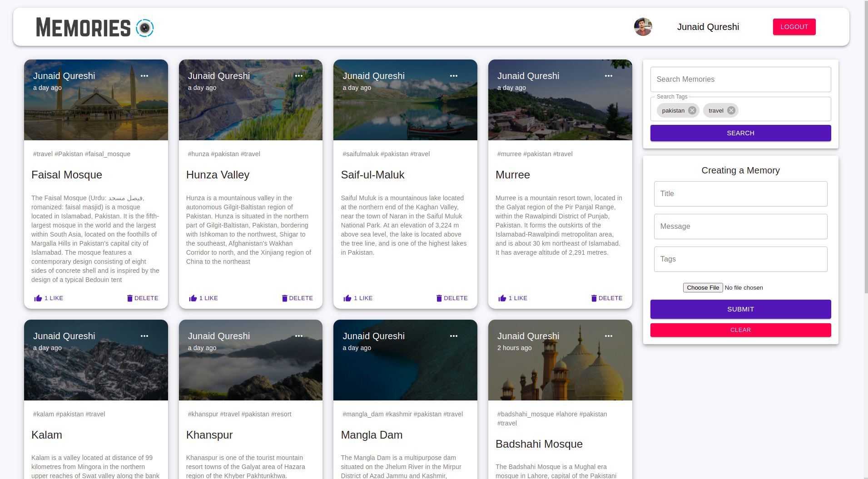868x479 pixels.
Task: Open options menu on Faisal Mosque card
Action: 144,76
